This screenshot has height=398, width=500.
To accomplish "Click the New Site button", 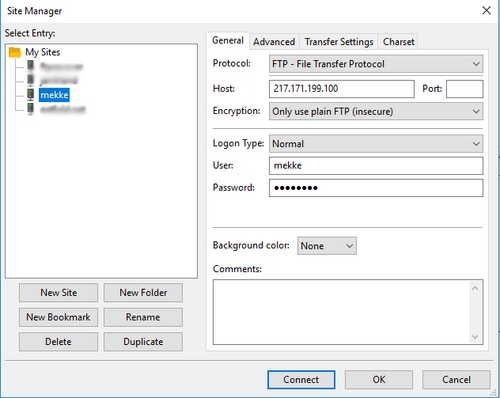I will 58,293.
